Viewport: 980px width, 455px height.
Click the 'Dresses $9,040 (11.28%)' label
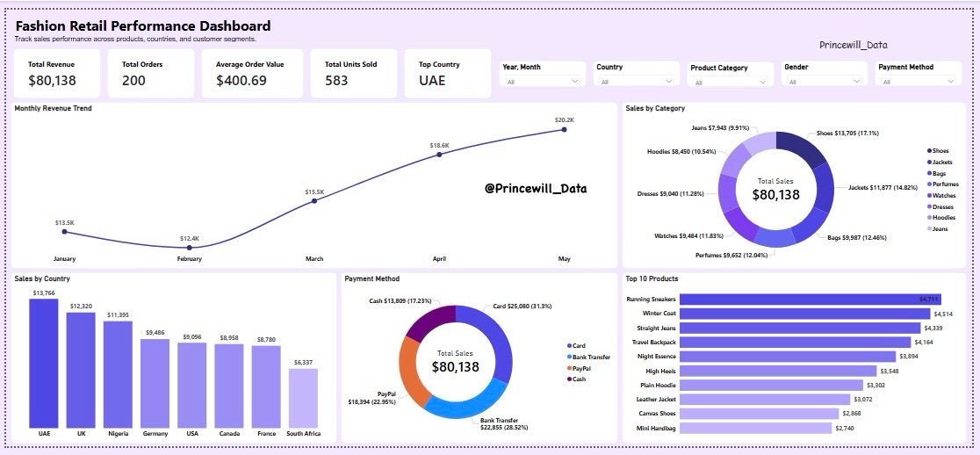[670, 194]
